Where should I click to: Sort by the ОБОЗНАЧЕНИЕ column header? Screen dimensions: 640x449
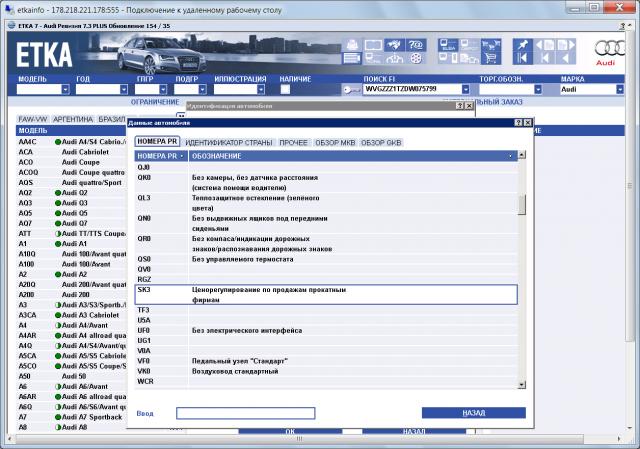point(353,156)
